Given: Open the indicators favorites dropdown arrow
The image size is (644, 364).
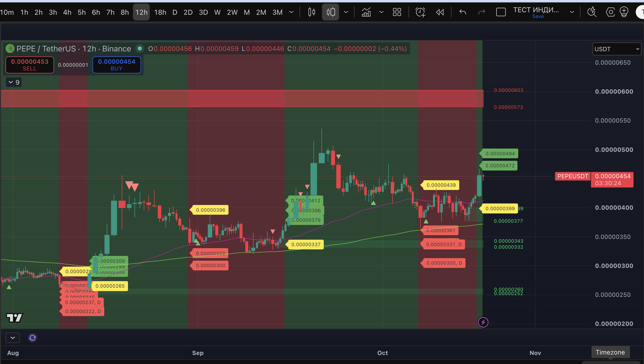Looking at the screenshot, I should 381,12.
